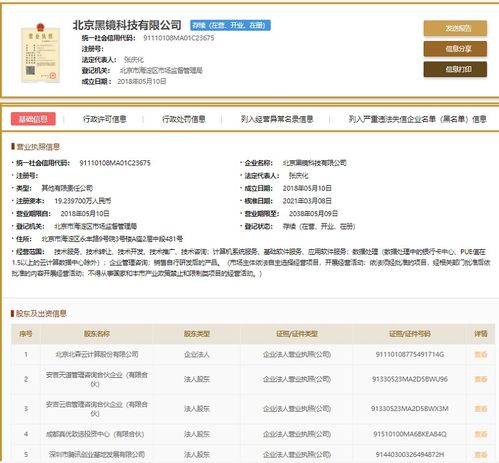Click the 营业执照信息 section heading
The image size is (499, 463).
(38, 147)
